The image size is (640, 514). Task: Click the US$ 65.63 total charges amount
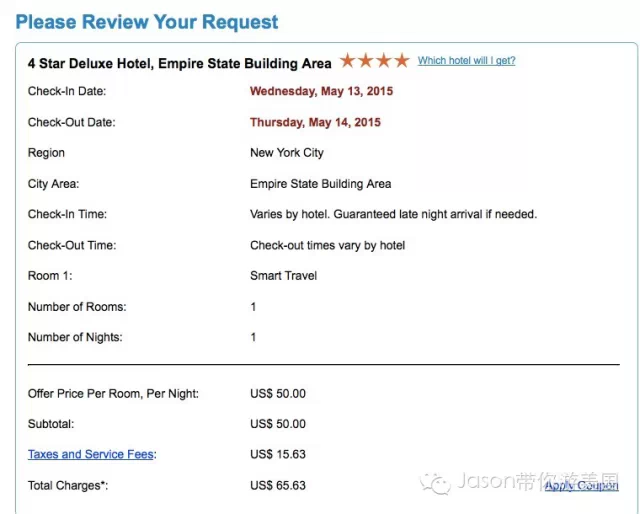pos(278,486)
